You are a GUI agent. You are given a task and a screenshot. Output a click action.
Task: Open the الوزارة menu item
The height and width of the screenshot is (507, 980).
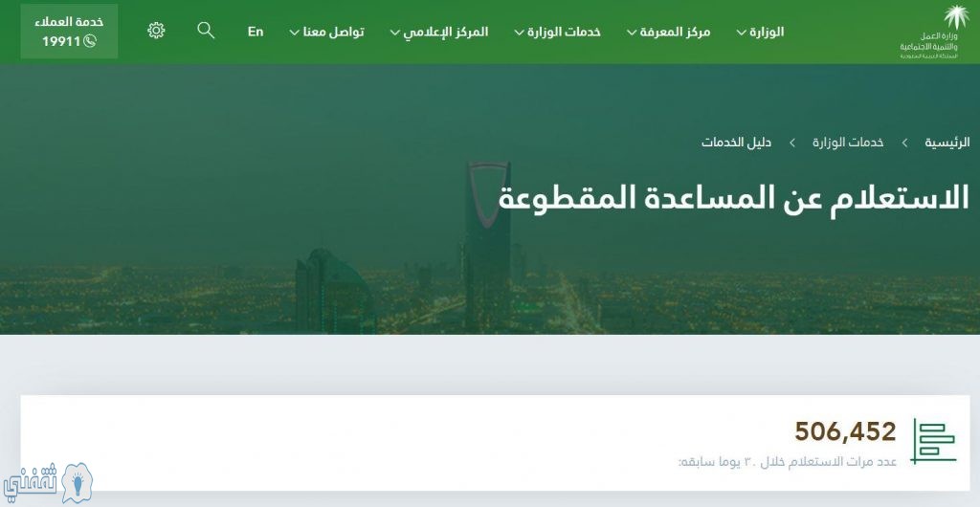point(767,32)
